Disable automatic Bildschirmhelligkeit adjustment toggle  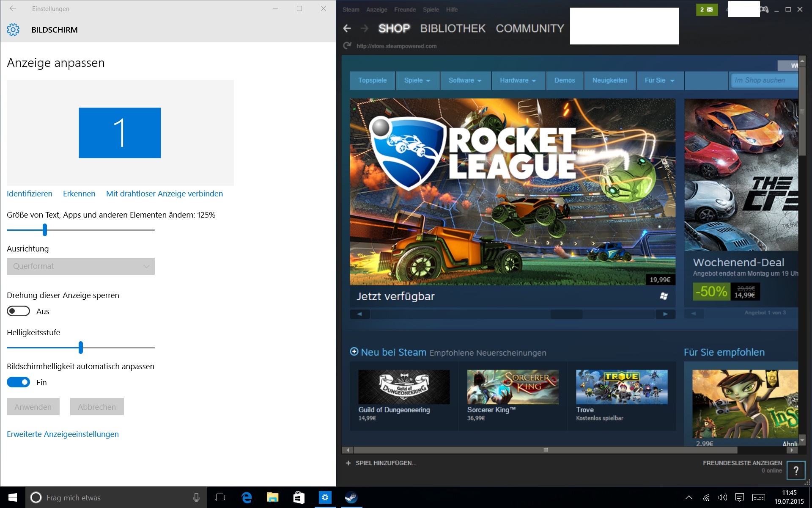pos(19,382)
